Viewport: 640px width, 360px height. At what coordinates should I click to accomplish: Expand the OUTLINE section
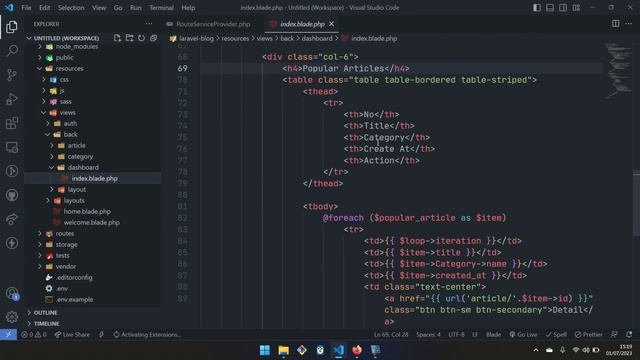[x=45, y=313]
